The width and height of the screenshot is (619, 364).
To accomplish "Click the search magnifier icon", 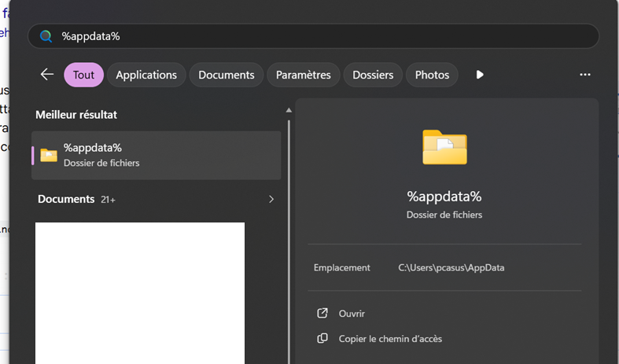I will point(46,36).
